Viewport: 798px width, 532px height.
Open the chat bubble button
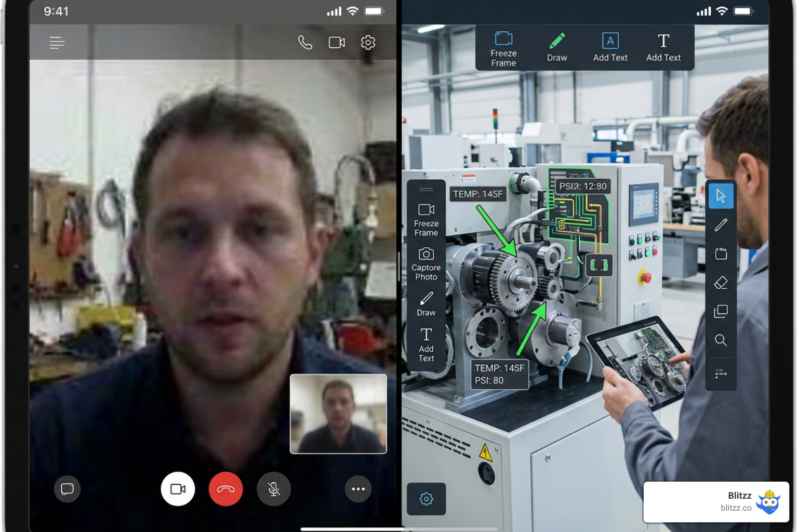[x=67, y=489]
